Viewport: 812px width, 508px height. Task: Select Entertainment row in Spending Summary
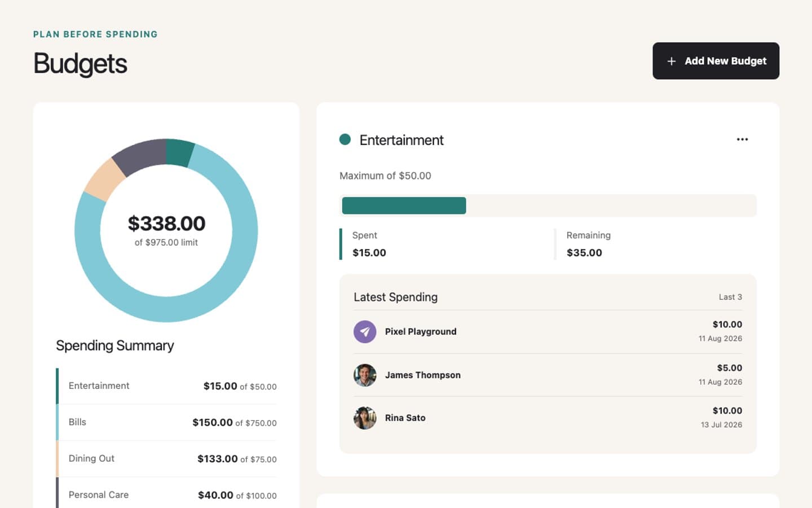point(166,386)
